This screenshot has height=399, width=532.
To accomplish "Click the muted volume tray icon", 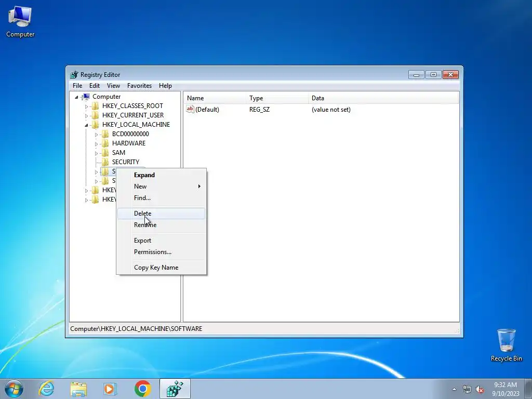I will (x=480, y=390).
